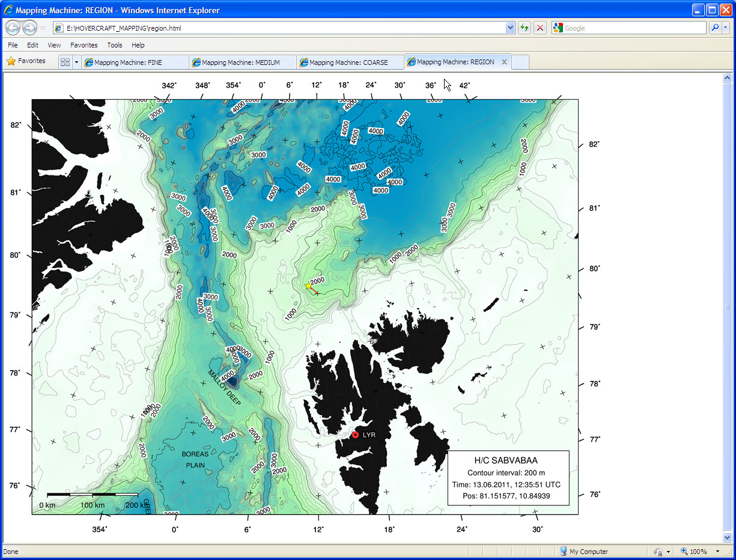Expand the zoom level dropdown arrow

(717, 552)
